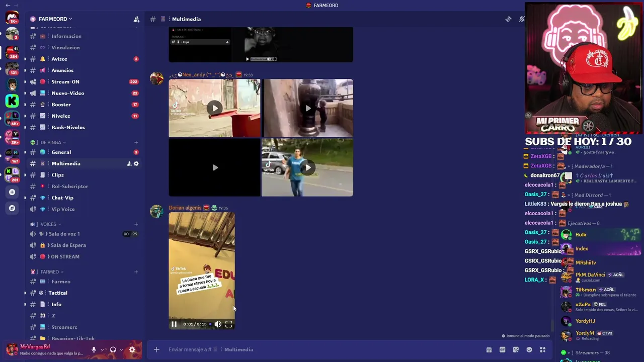The image size is (644, 362).
Task: Open the emoji picker
Action: [x=529, y=349]
